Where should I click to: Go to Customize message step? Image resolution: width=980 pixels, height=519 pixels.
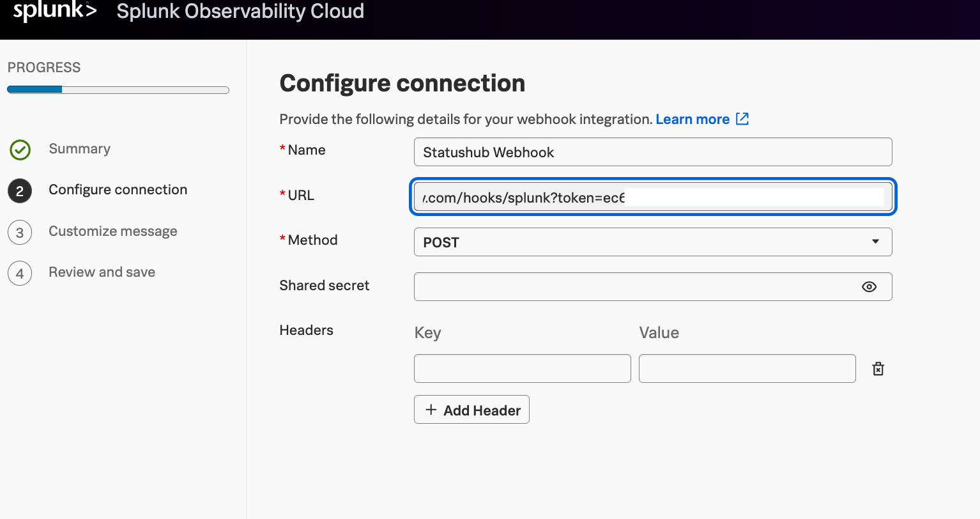tap(113, 231)
